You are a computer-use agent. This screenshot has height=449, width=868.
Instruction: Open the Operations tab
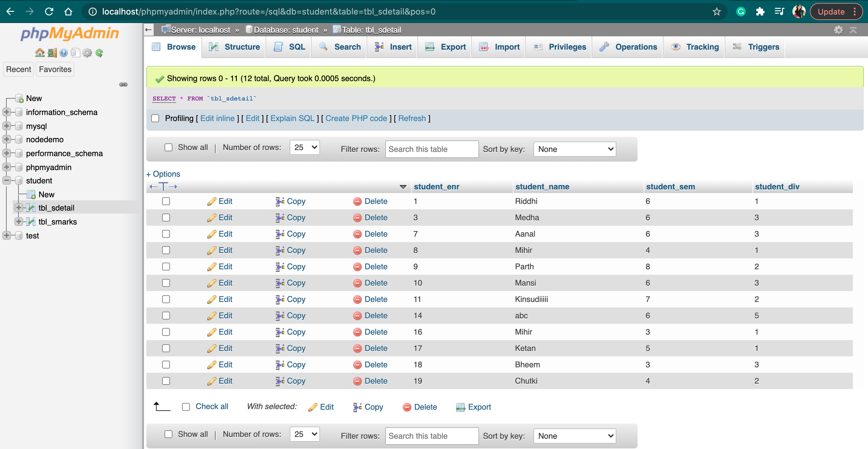pyautogui.click(x=628, y=47)
